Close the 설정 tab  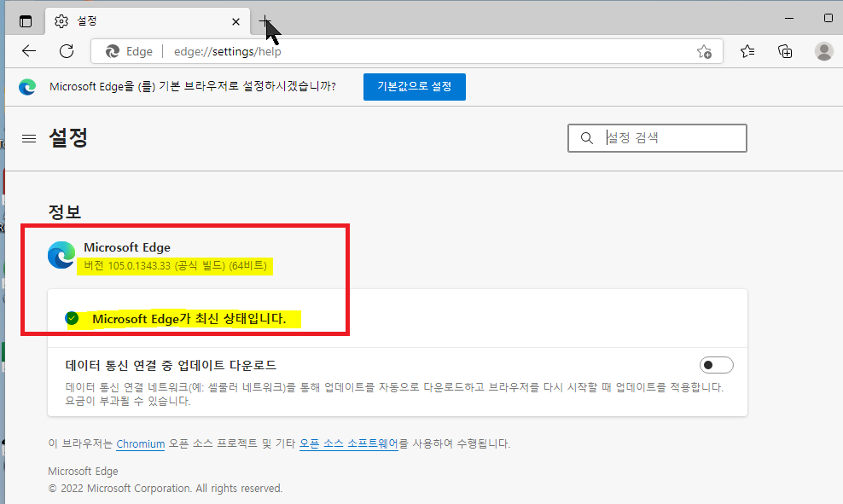tap(235, 21)
